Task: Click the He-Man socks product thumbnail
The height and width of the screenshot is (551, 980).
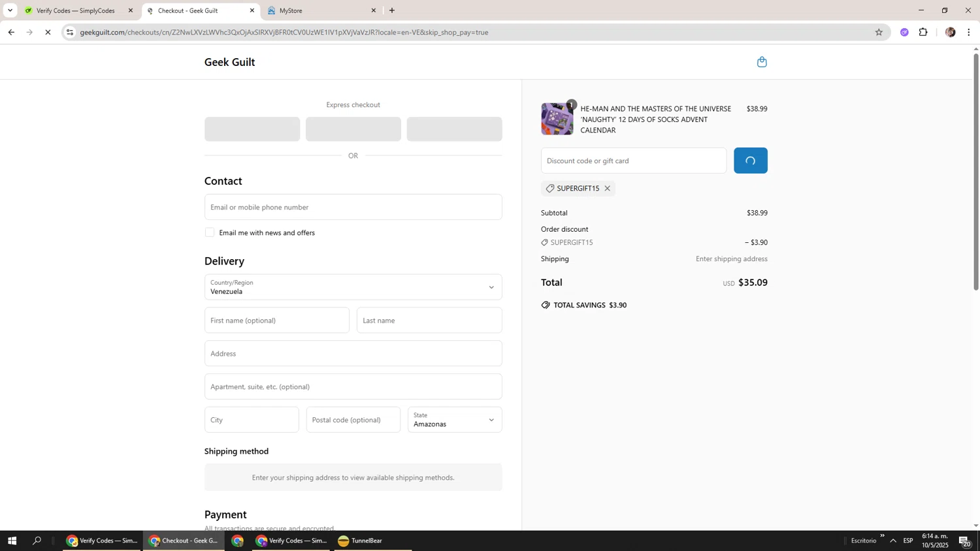Action: [x=557, y=119]
